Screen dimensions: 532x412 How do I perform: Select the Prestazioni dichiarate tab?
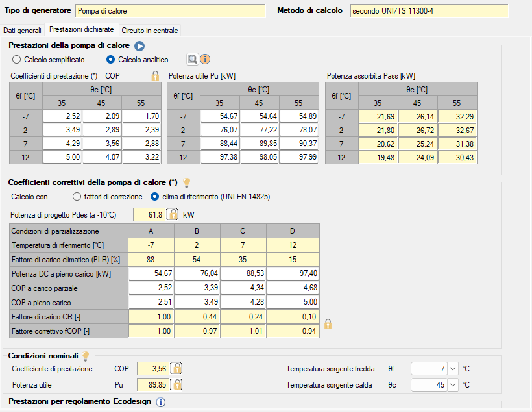[x=81, y=30]
